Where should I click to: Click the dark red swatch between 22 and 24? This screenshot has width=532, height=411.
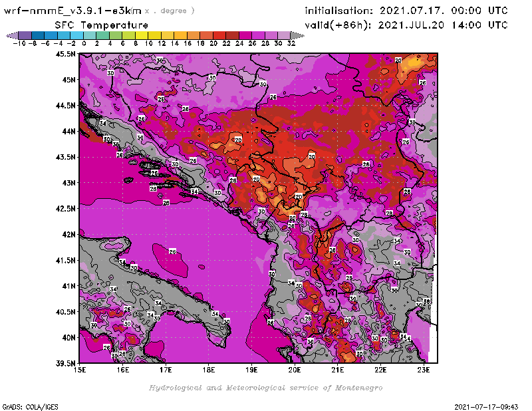click(x=232, y=35)
